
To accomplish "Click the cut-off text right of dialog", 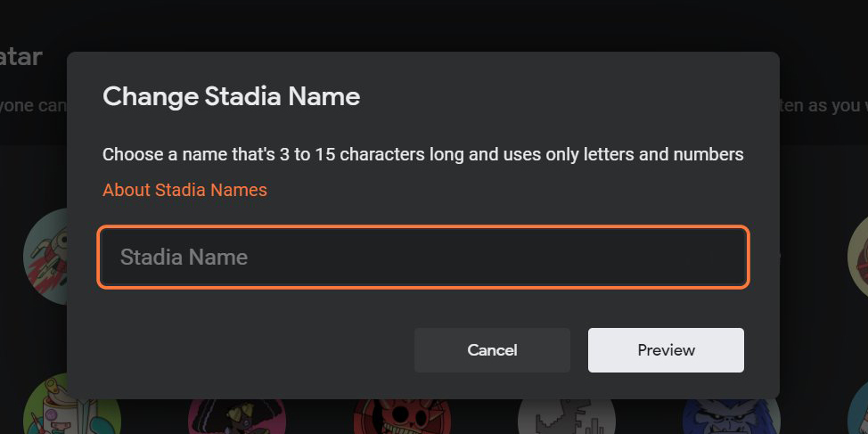I will (824, 106).
